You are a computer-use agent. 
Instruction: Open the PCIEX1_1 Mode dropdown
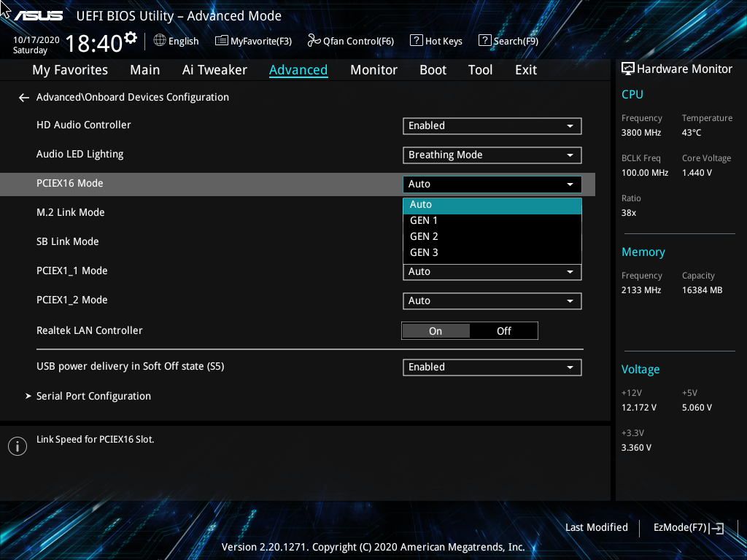[x=492, y=272]
